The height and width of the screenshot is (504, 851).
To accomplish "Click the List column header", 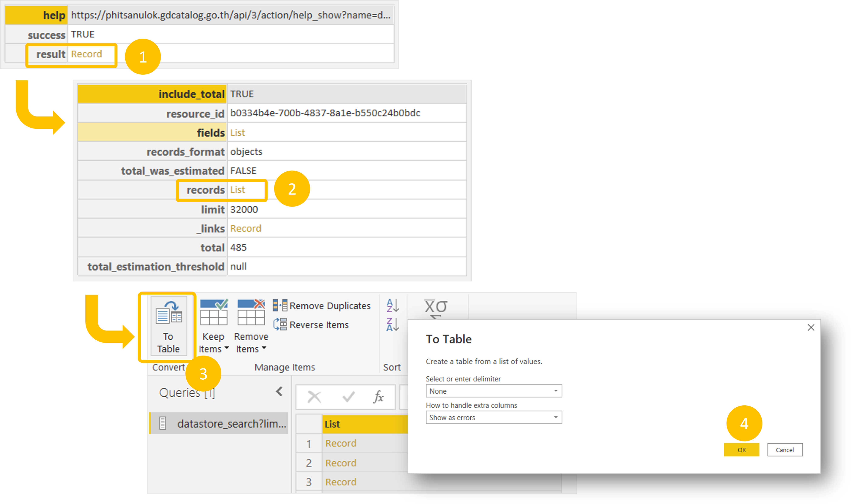I will [x=365, y=424].
